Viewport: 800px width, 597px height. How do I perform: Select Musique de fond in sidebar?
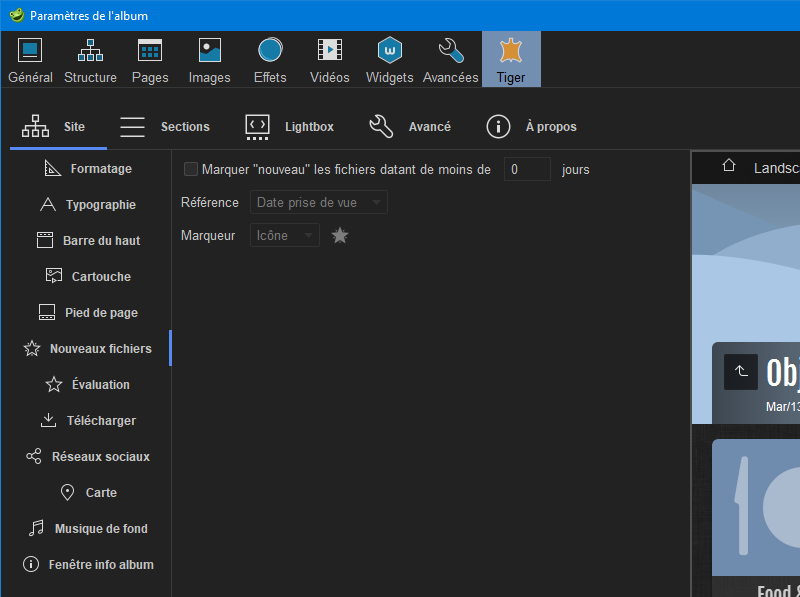pos(87,529)
